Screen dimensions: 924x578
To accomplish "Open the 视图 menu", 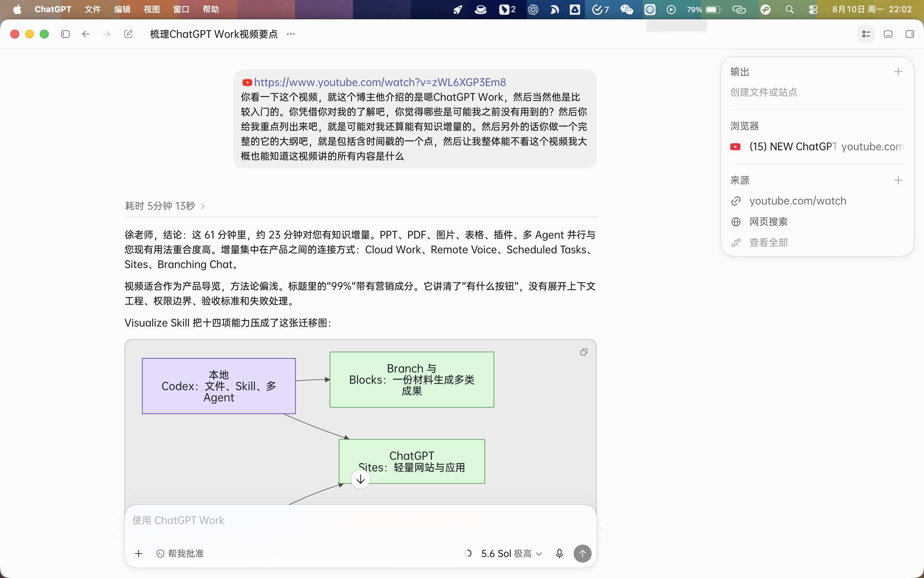I will pos(151,9).
